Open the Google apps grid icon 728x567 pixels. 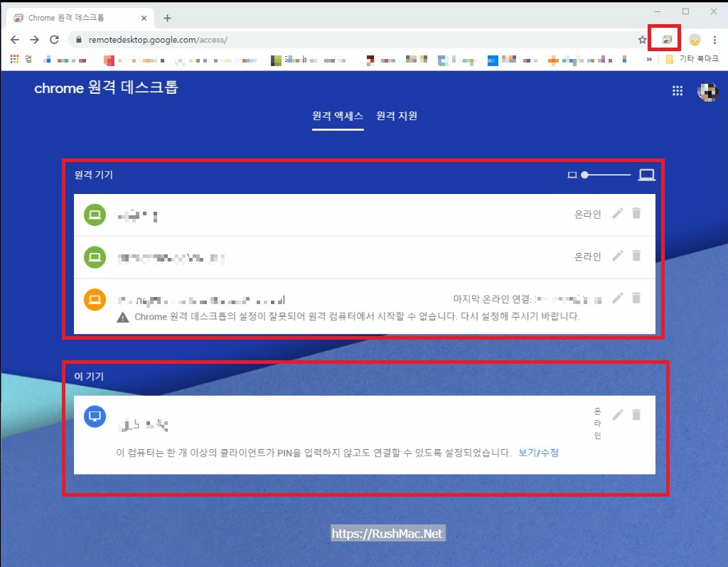point(678,91)
